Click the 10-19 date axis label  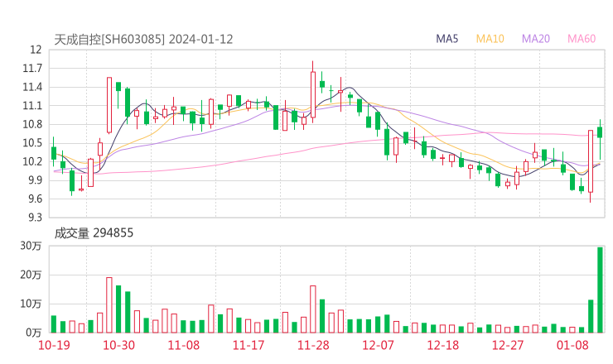(54, 345)
